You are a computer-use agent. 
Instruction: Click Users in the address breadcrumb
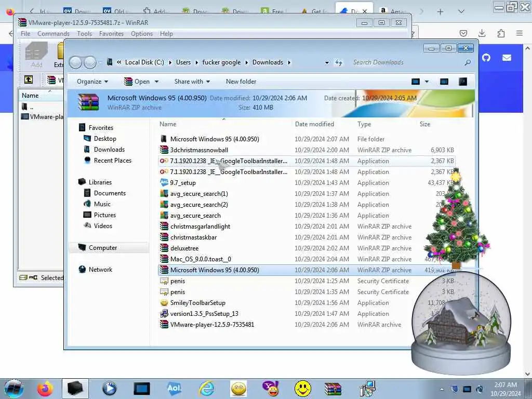click(183, 62)
